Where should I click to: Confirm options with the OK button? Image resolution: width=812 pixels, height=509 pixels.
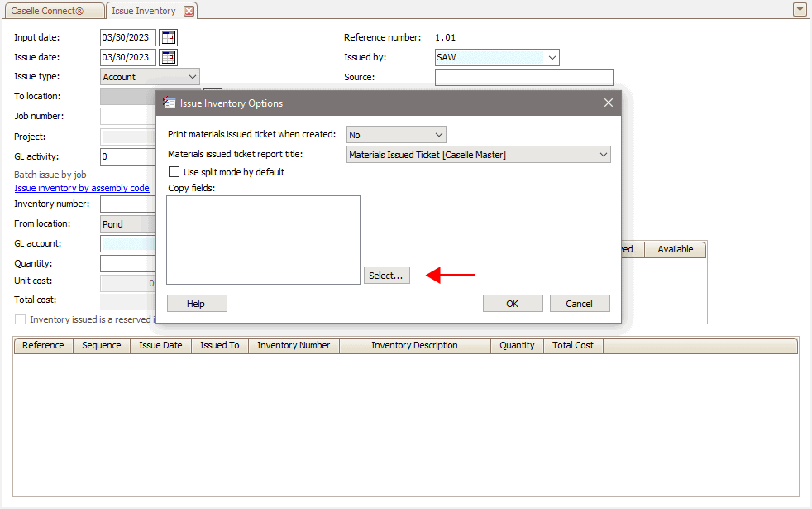point(513,303)
